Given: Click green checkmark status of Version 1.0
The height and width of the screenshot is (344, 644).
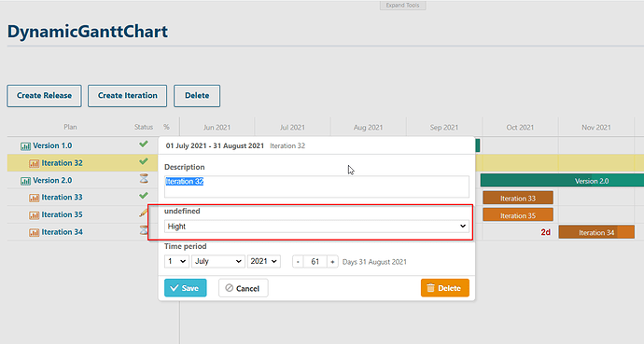Looking at the screenshot, I should pyautogui.click(x=144, y=144).
